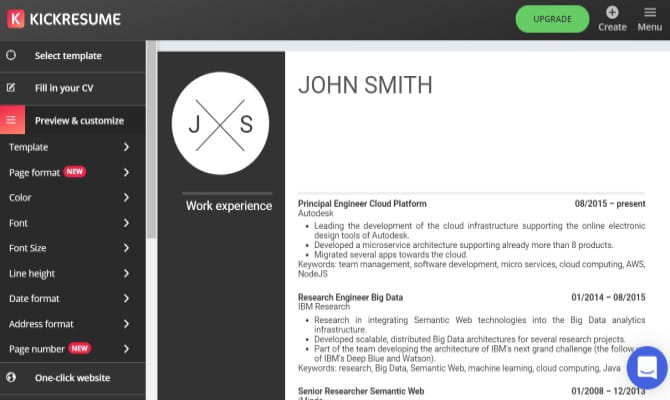Image resolution: width=670 pixels, height=400 pixels.
Task: Open the chat support bubble icon
Action: [x=647, y=368]
